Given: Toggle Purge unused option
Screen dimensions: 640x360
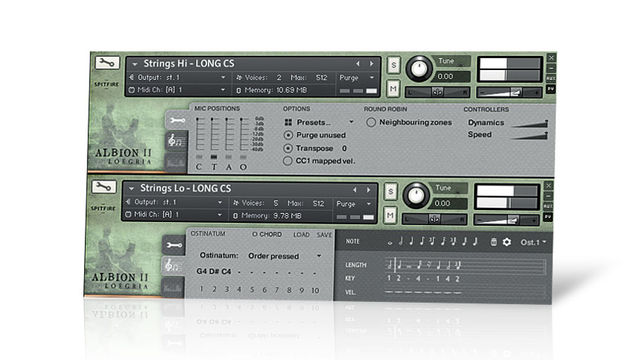Looking at the screenshot, I should pos(288,135).
